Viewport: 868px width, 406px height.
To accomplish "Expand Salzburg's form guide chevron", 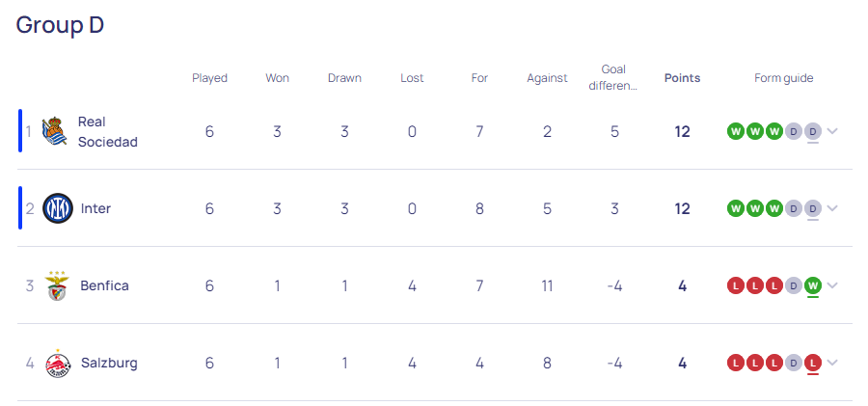I will 832,363.
